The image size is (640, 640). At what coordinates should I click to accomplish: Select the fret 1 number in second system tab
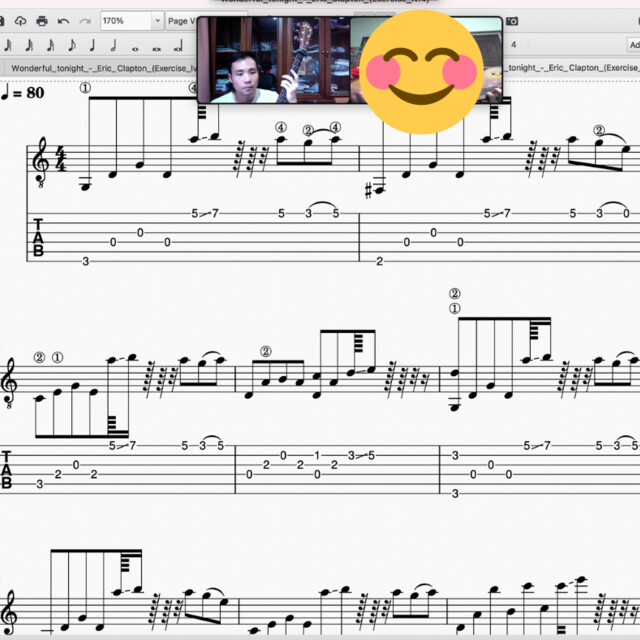pos(317,455)
